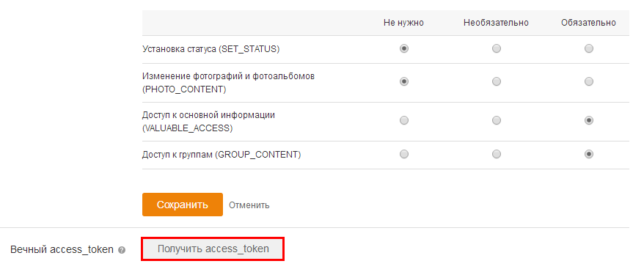Select Не нужно for PHOTO_CONTENT
The image size is (644, 272).
point(404,81)
